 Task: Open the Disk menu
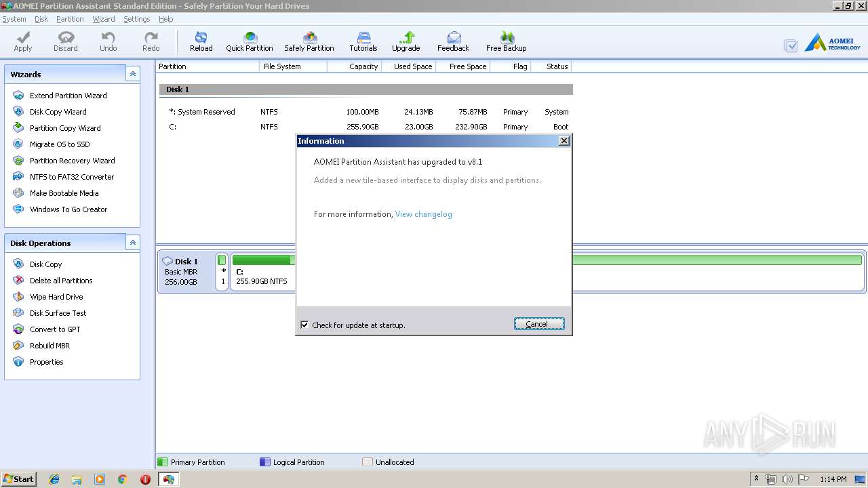41,19
